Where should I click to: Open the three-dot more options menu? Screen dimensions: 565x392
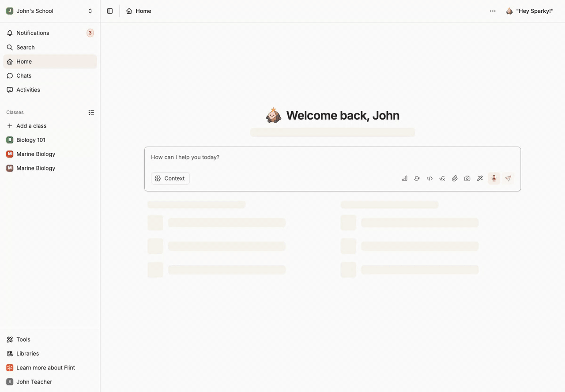click(x=493, y=11)
